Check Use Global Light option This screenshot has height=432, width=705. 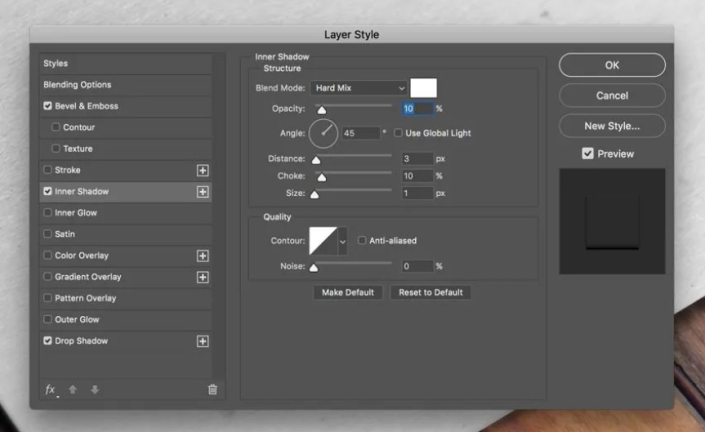398,133
